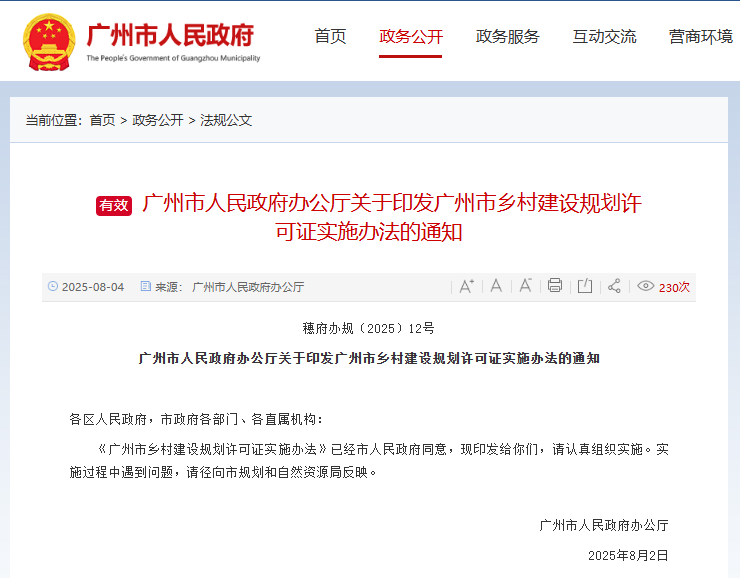Click the source text 广州市人民政府办公厅
740x578 pixels.
pos(248,287)
